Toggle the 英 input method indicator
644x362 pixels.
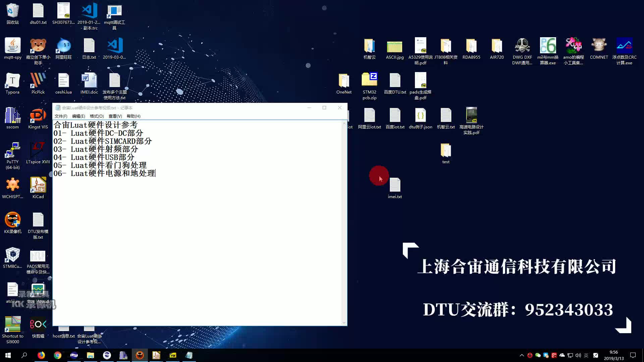(586, 355)
